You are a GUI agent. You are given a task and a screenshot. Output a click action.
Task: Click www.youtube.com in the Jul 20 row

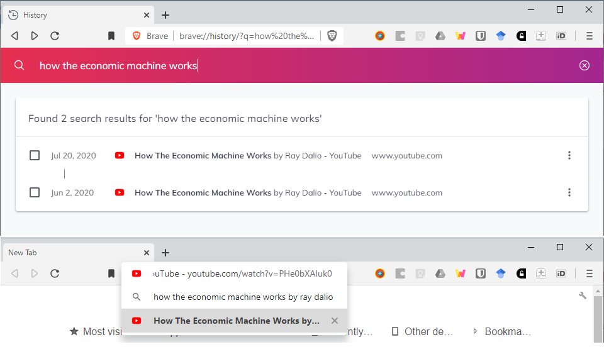407,155
